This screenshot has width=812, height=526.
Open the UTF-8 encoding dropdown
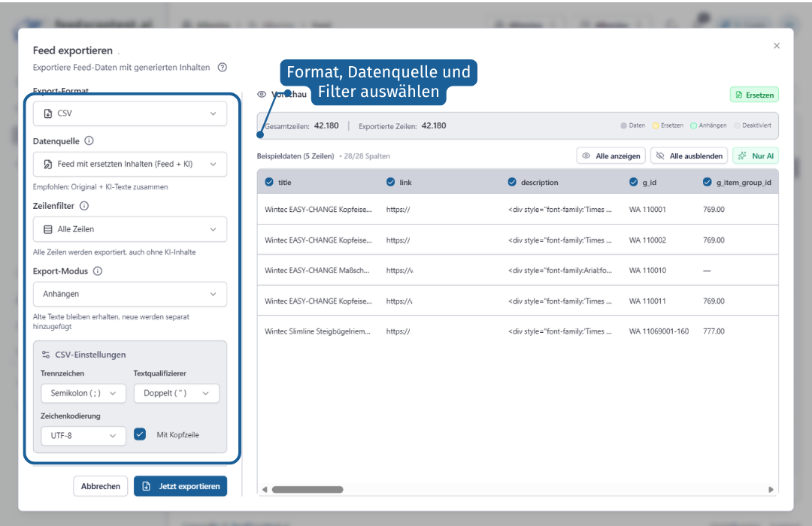83,435
